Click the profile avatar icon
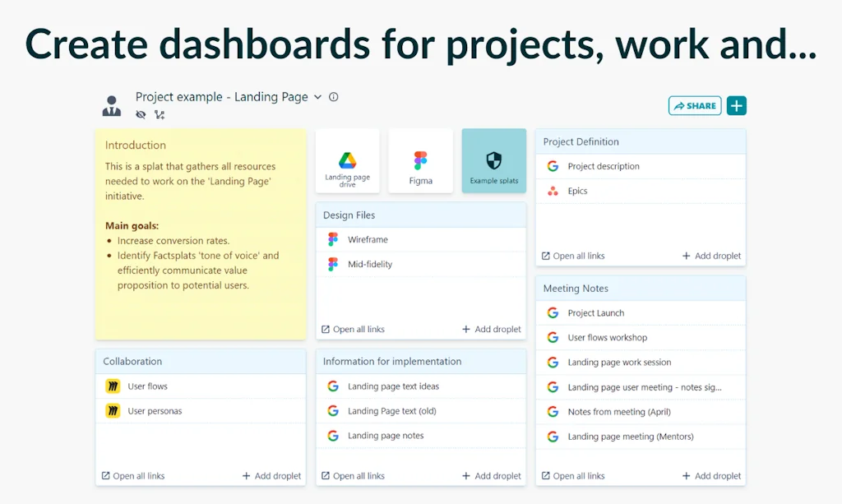 point(112,106)
